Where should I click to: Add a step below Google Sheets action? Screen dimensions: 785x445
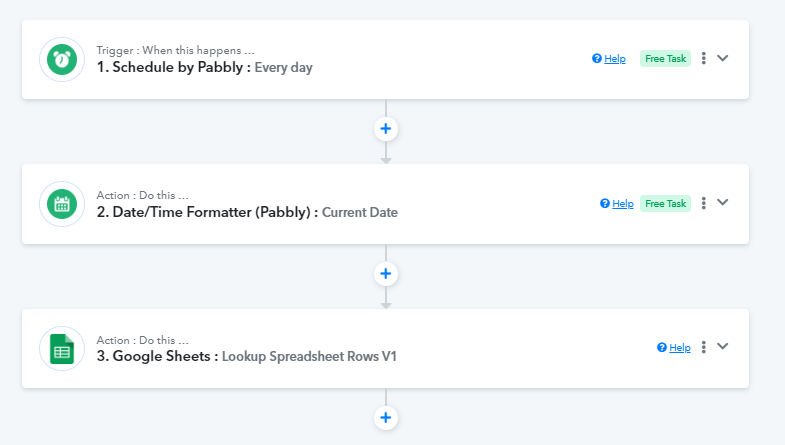385,417
